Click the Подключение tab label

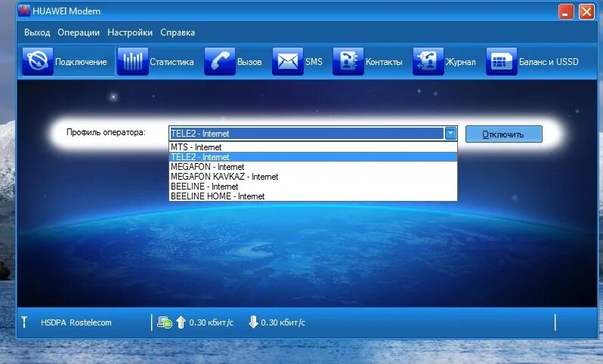click(x=81, y=62)
